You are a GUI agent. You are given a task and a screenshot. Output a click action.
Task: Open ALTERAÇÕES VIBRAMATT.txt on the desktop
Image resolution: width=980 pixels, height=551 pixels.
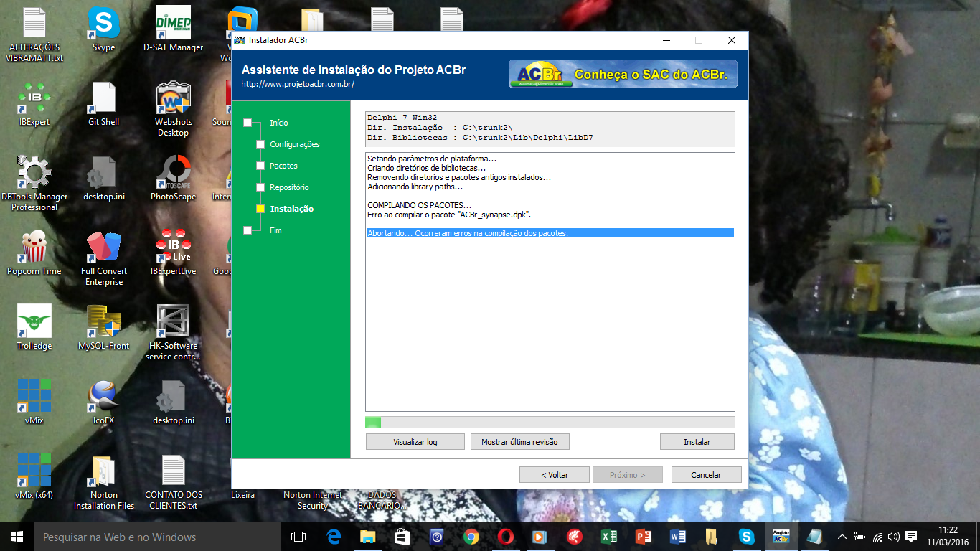[x=34, y=35]
